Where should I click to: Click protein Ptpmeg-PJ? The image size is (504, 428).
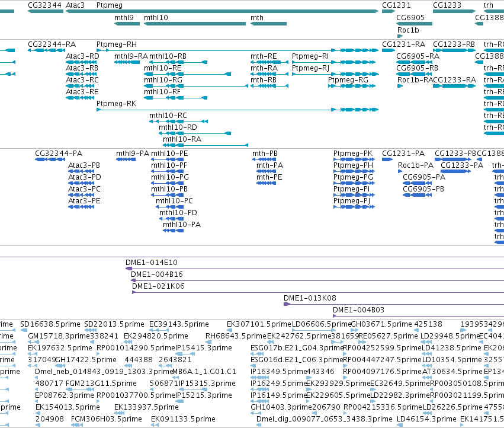point(352,201)
